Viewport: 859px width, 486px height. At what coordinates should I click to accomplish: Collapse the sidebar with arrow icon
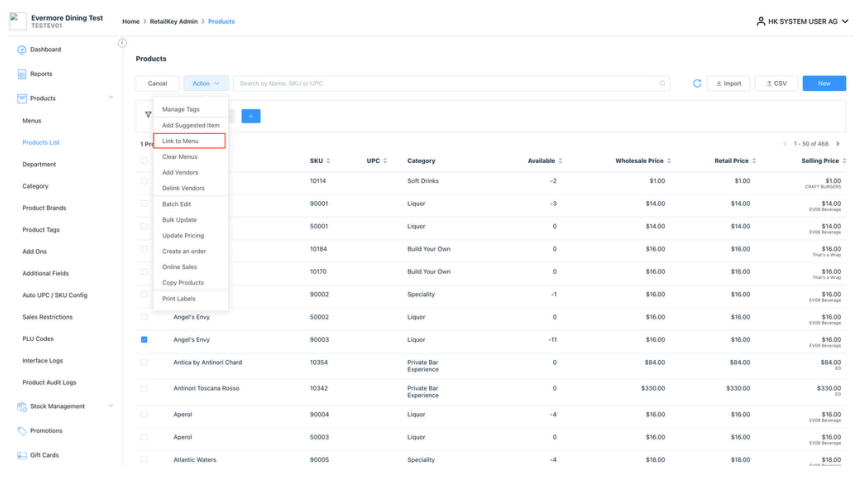pos(122,43)
